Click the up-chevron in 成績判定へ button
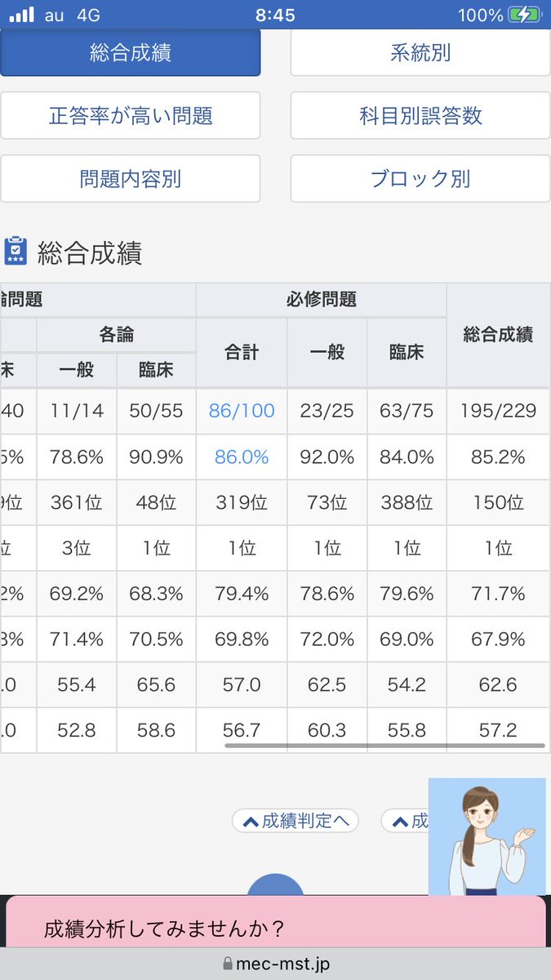This screenshot has height=980, width=551. [x=251, y=822]
